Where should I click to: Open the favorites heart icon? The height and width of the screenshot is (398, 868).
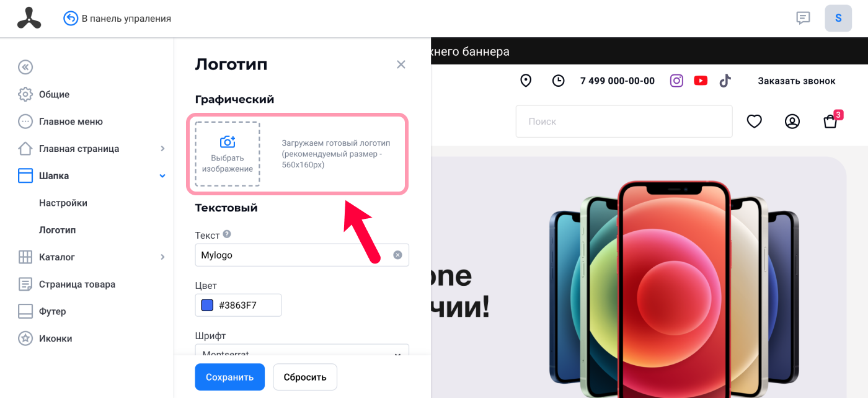(x=754, y=122)
